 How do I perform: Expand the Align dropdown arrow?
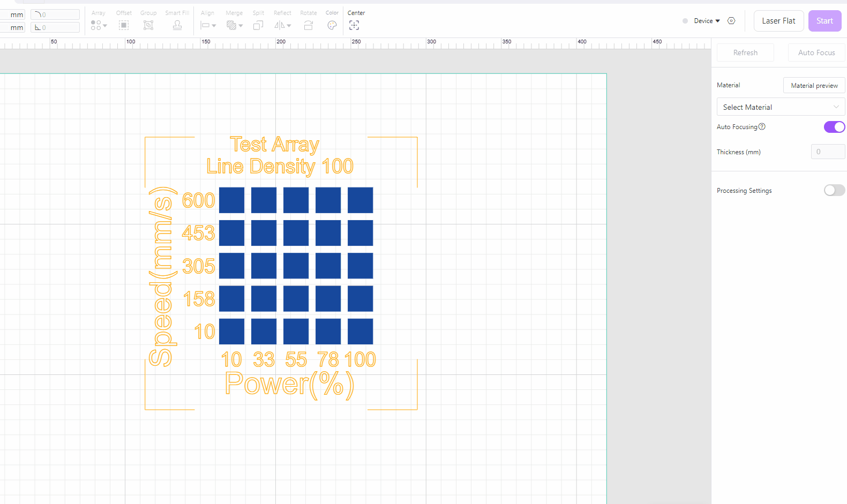click(214, 26)
